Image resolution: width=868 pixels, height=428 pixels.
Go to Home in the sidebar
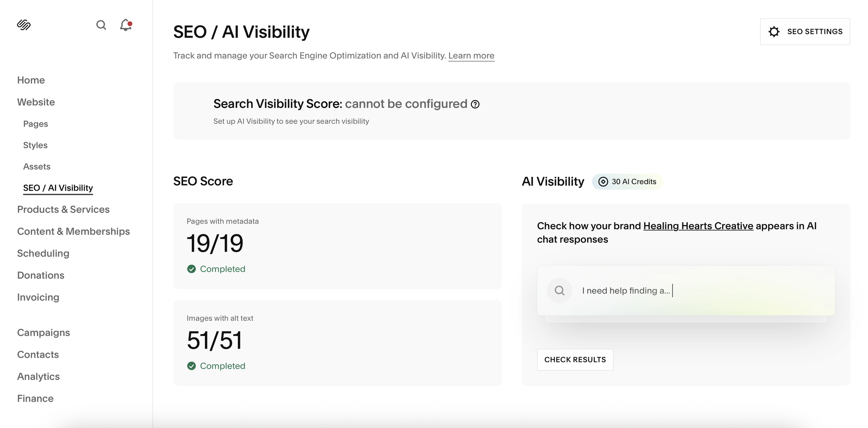[x=31, y=80]
